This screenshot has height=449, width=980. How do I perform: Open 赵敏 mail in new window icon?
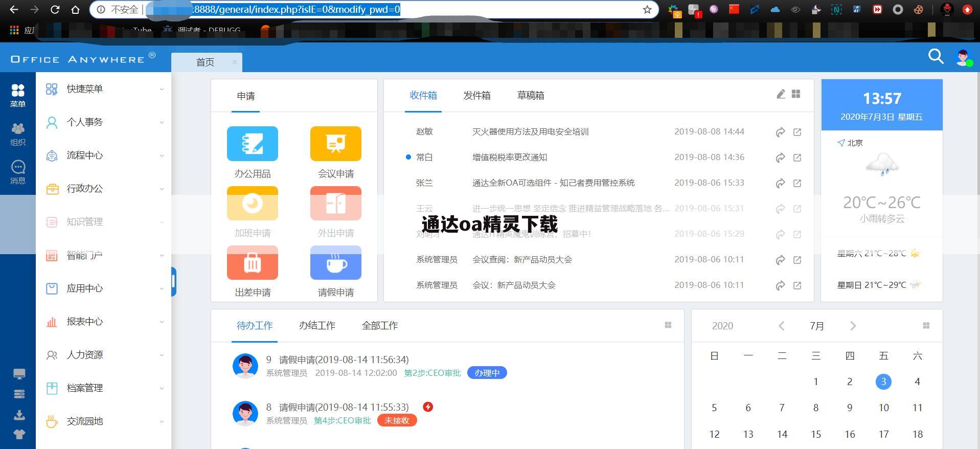(797, 132)
